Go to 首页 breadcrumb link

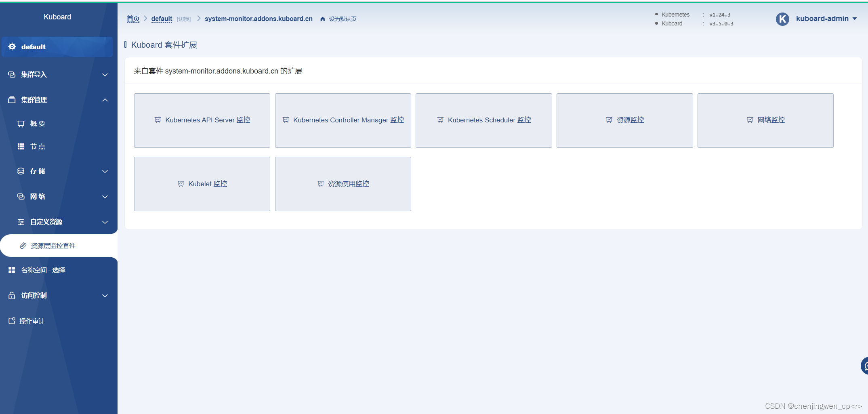(133, 19)
